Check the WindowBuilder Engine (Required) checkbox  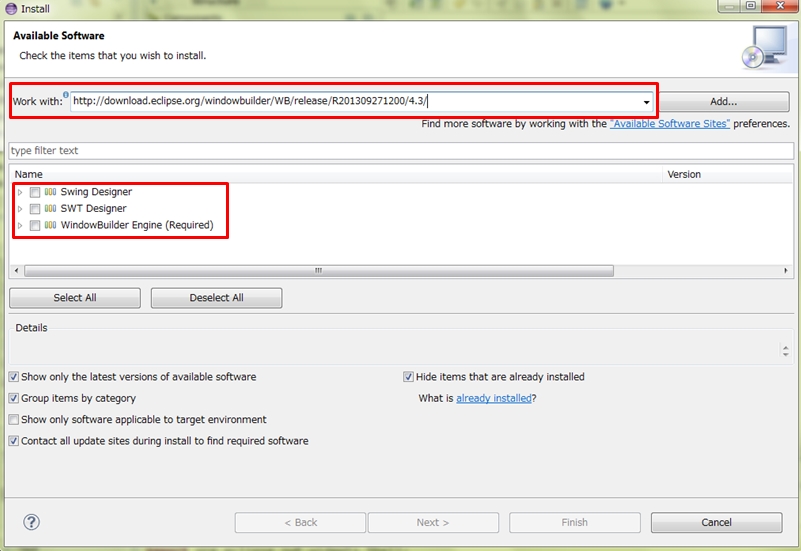click(x=35, y=226)
